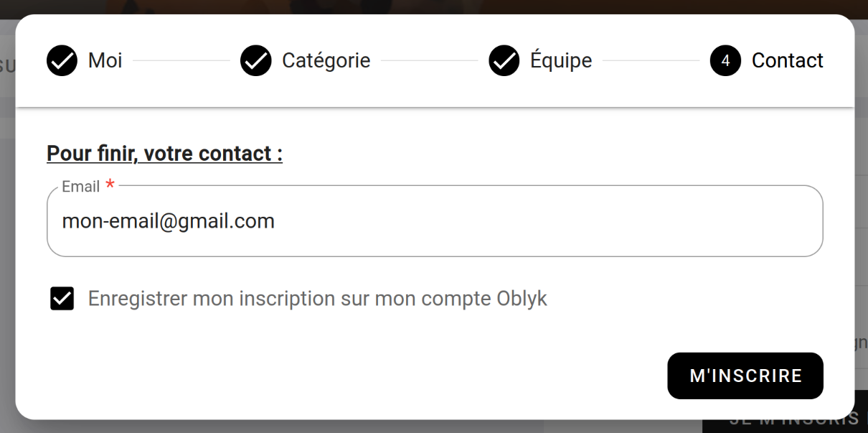
Task: Click the connector line between Catégorie and Équipe
Action: (429, 60)
